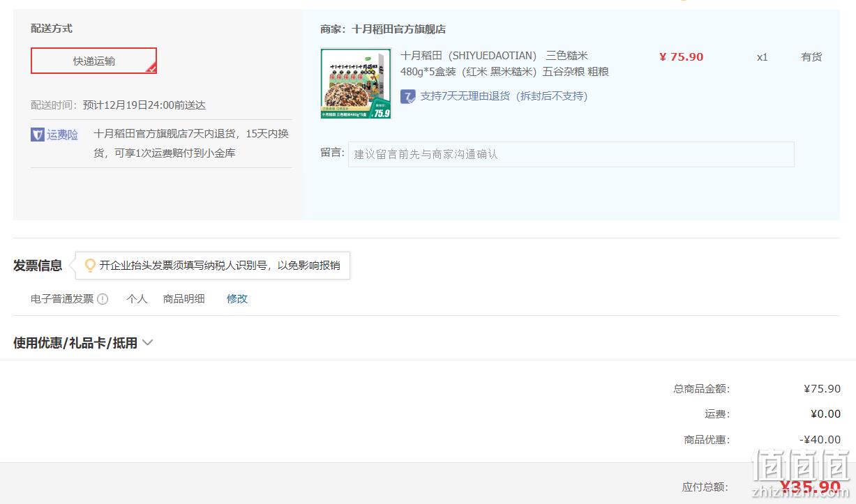
Task: Click the 7-day return badge icon
Action: tap(408, 96)
